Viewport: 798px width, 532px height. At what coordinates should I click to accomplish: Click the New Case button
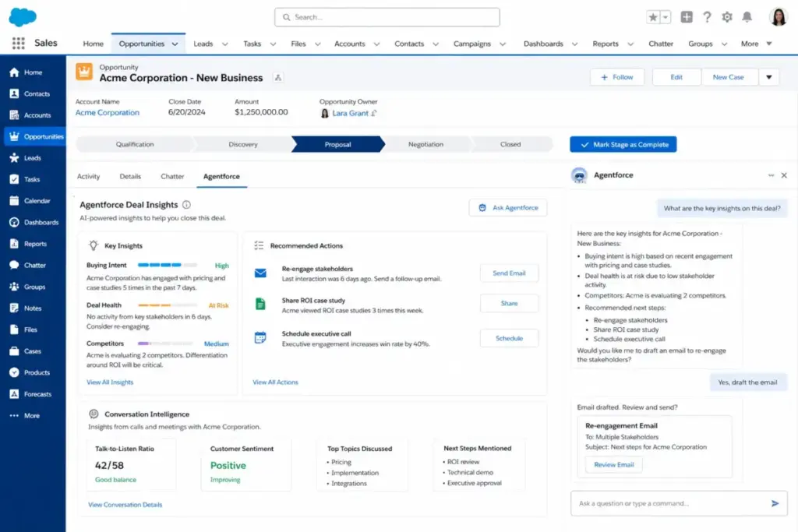coord(728,77)
